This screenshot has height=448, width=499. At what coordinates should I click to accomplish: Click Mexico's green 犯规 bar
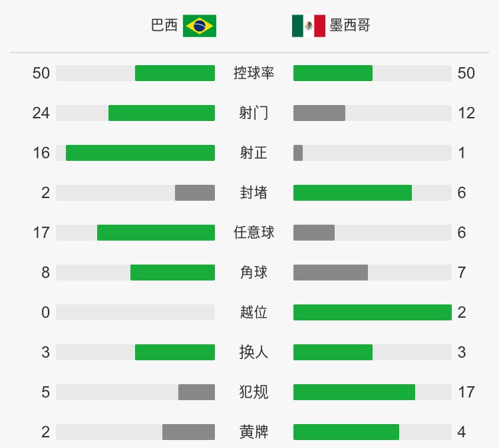tap(354, 392)
